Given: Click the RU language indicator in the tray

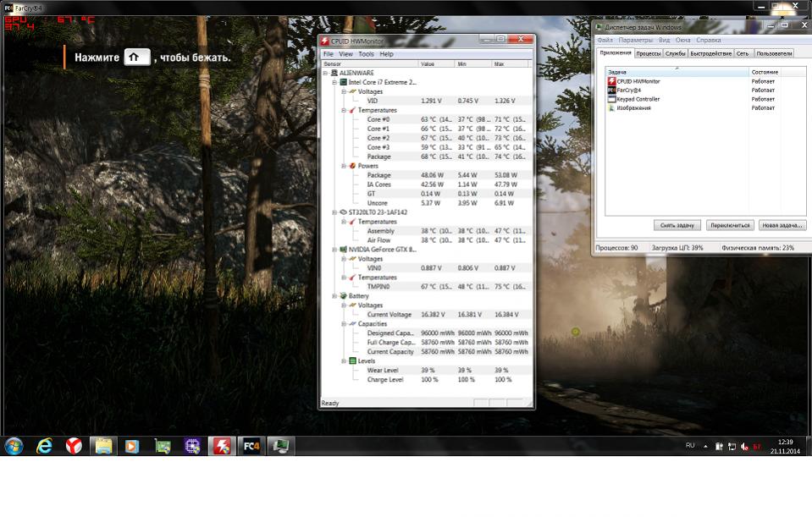Looking at the screenshot, I should click(690, 445).
